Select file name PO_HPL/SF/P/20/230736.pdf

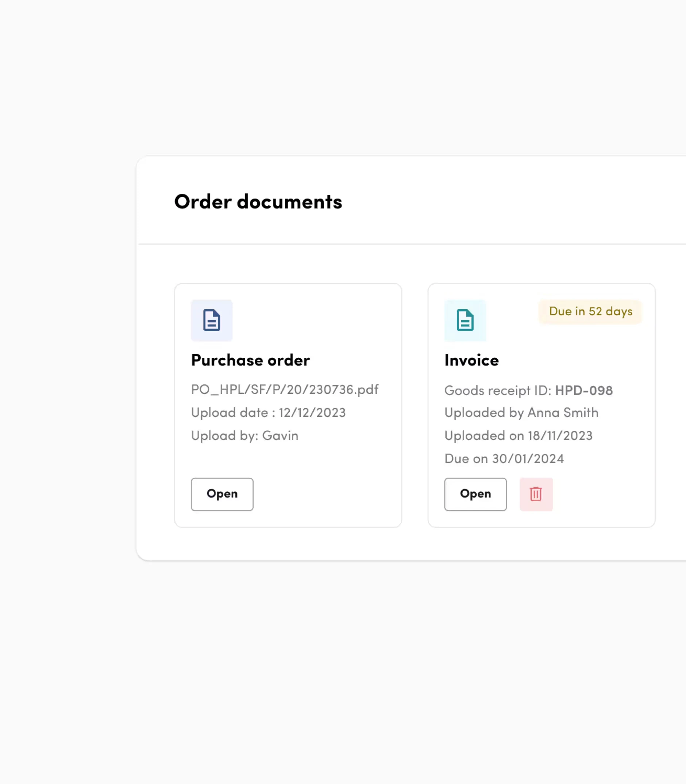pyautogui.click(x=285, y=390)
